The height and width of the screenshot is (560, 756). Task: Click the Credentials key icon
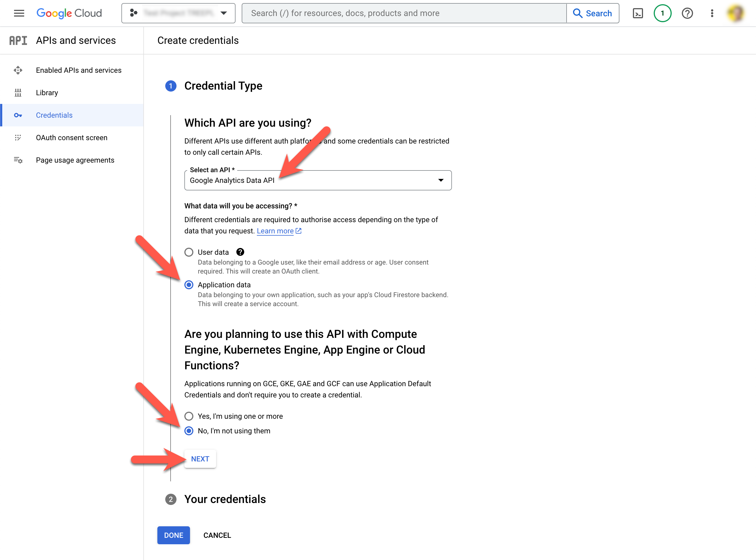tap(18, 115)
